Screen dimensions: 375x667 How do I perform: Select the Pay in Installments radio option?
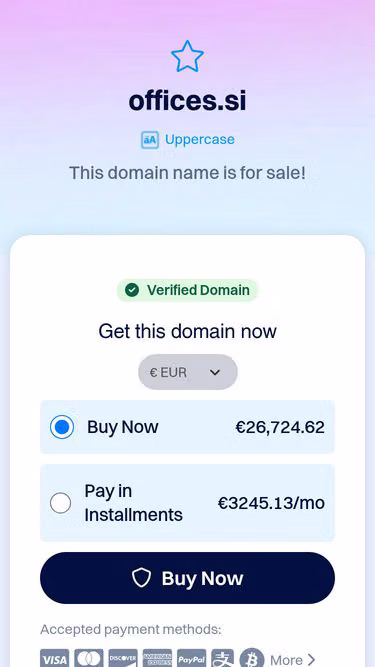pos(60,503)
